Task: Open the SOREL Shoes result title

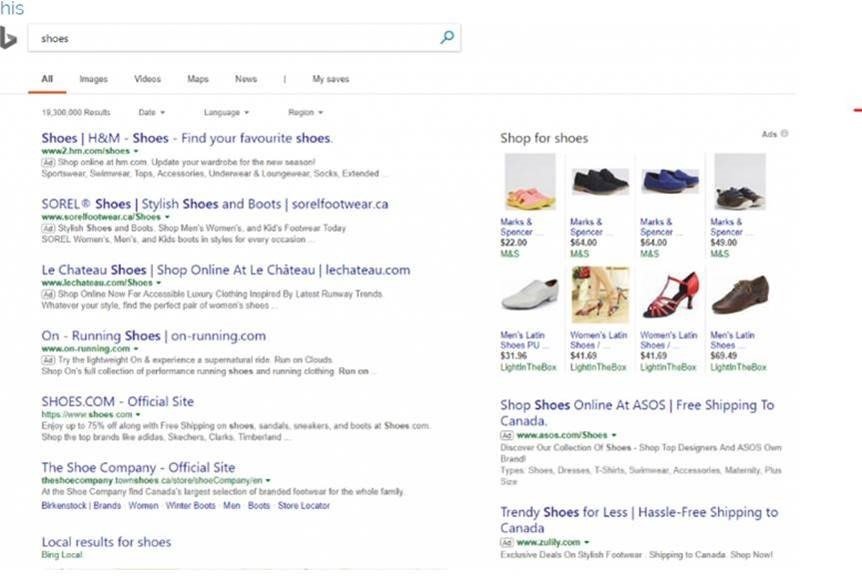Action: 215,204
